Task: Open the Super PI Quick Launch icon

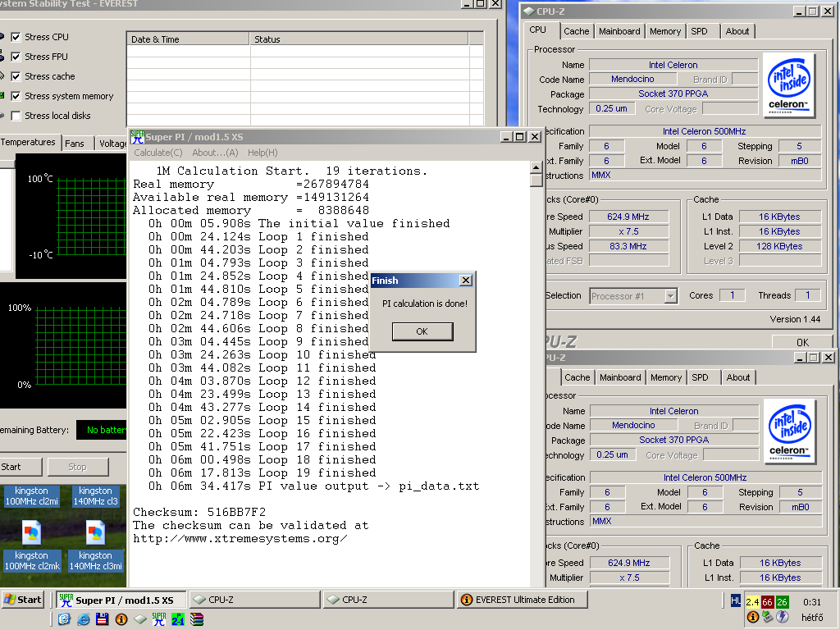Action: tap(159, 619)
